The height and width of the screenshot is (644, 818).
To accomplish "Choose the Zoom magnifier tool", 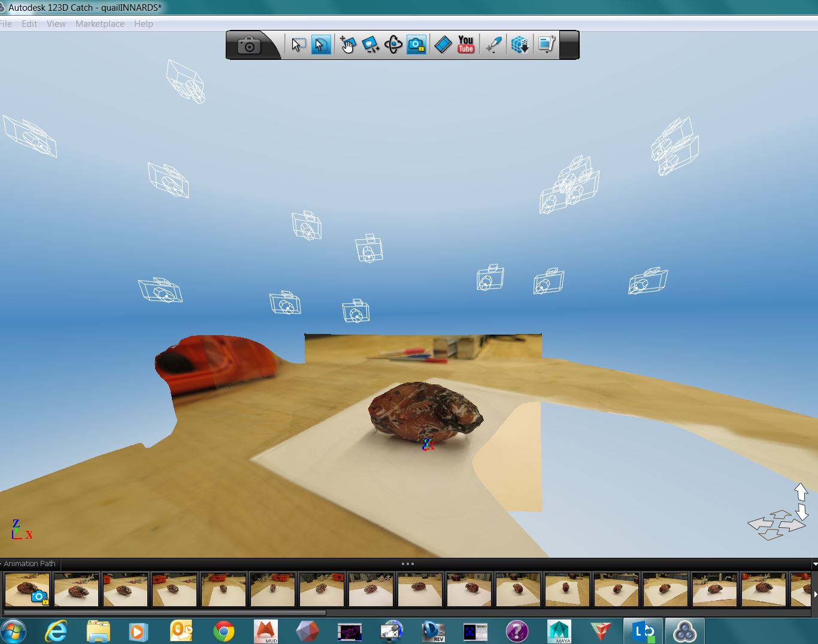I will pos(370,45).
